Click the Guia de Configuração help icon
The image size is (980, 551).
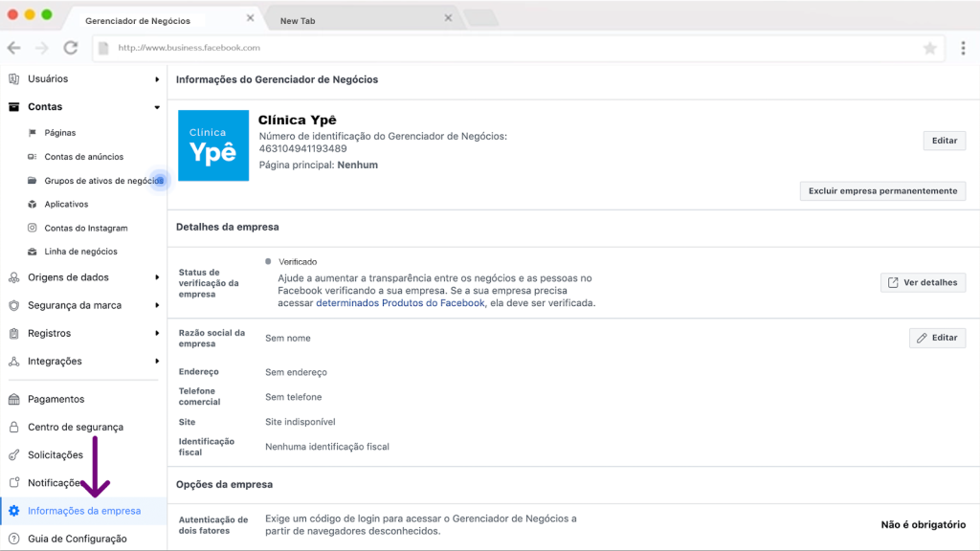point(14,539)
